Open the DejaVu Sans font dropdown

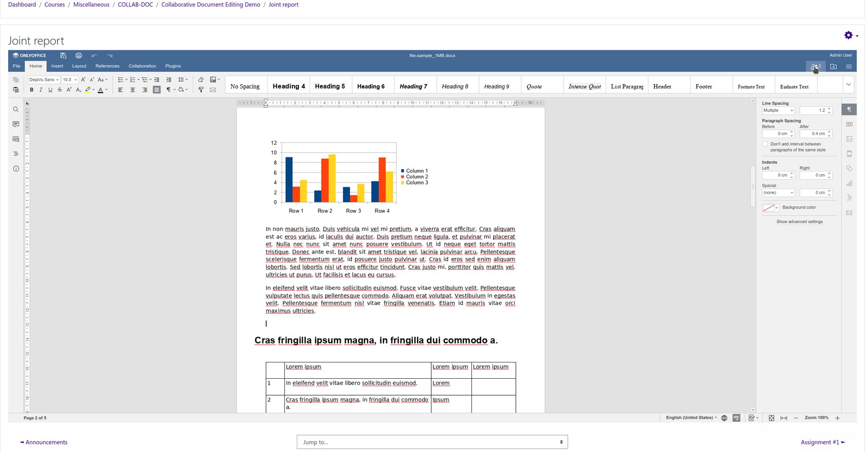point(44,80)
